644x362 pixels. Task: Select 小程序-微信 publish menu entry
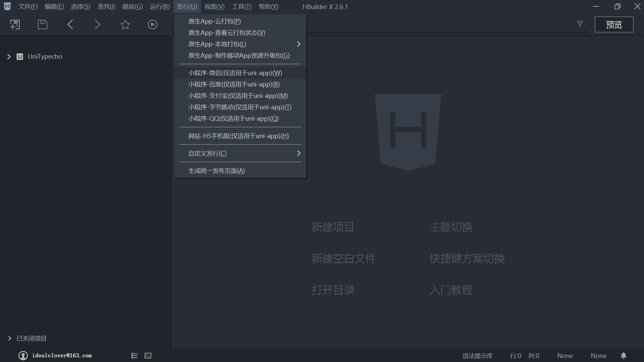tap(235, 73)
